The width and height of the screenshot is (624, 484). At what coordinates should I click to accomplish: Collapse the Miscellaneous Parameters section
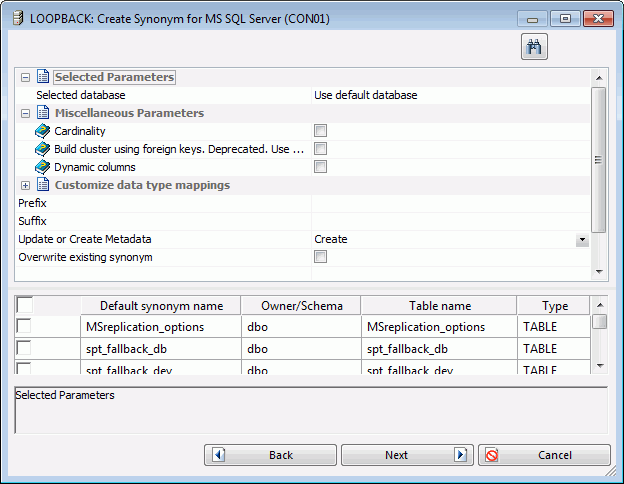25,113
